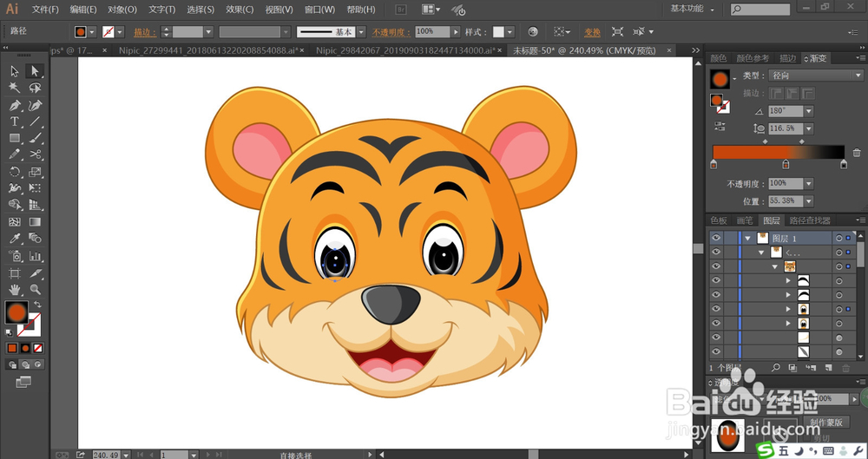Select the Hand tool
Viewport: 868px width, 459px height.
pyautogui.click(x=15, y=289)
